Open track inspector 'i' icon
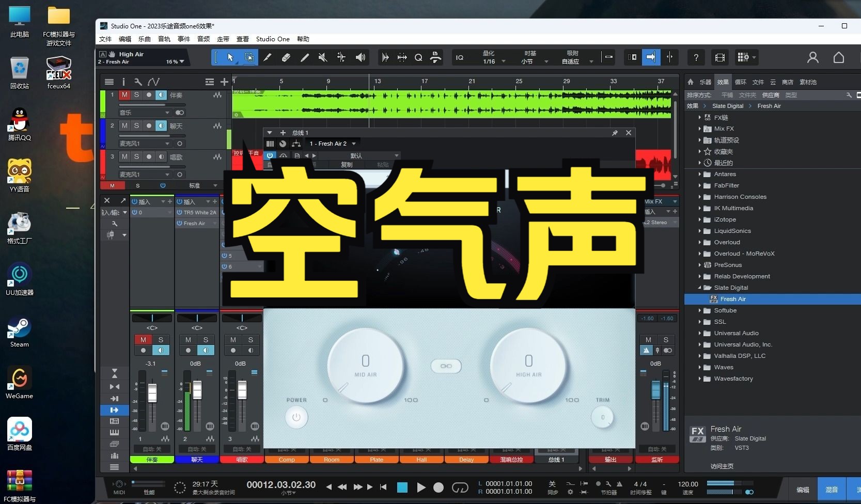This screenshot has height=504, width=861. pos(123,82)
